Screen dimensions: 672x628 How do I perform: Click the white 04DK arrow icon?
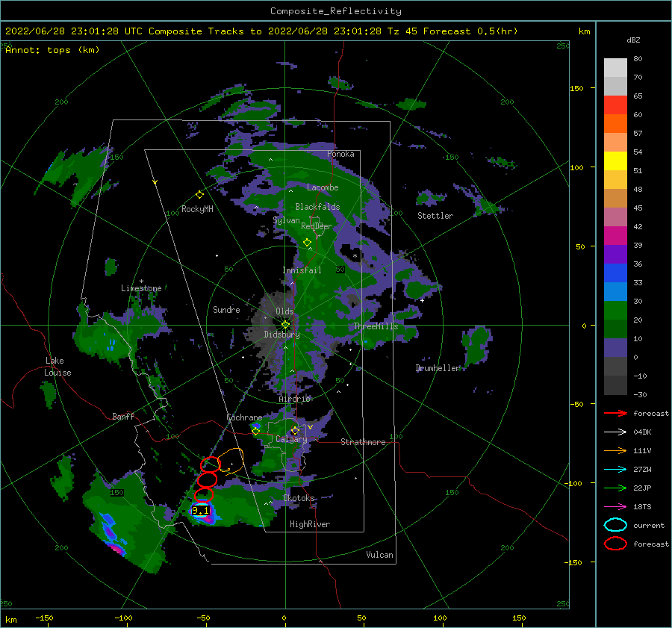pos(615,432)
